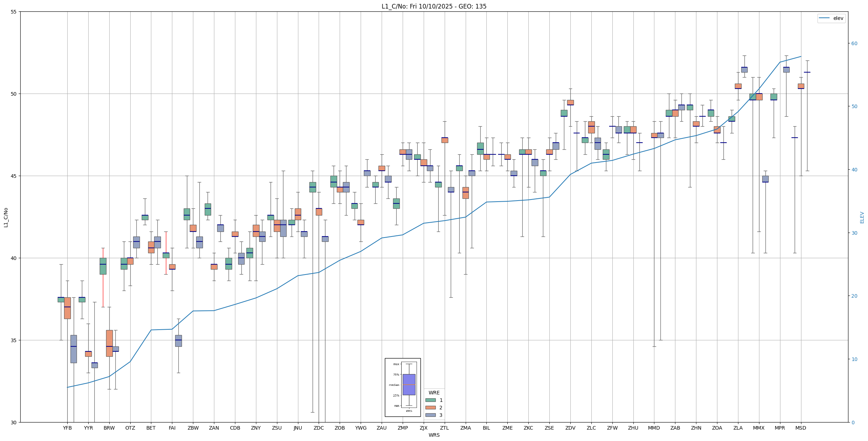
Task: Click the MSD station label
Action: [801, 428]
